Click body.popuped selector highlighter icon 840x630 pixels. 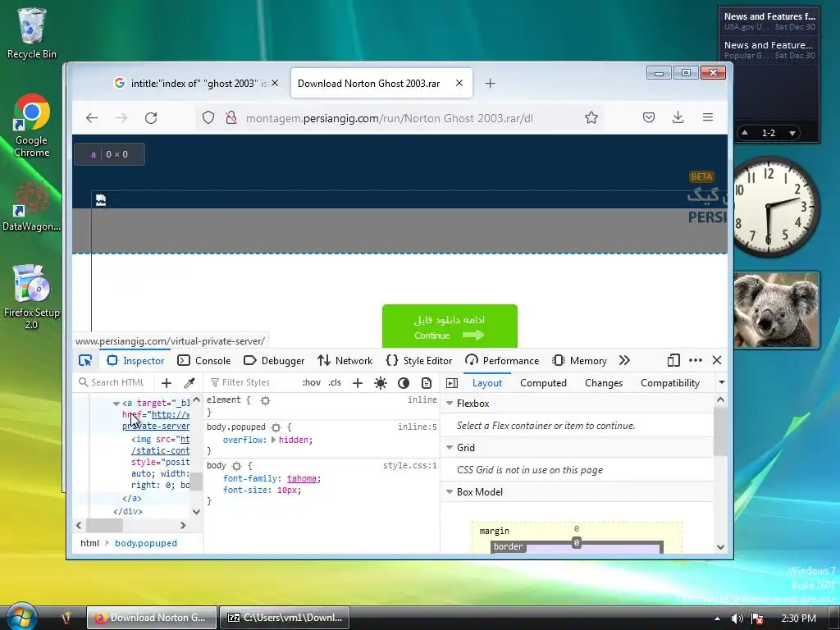click(276, 427)
